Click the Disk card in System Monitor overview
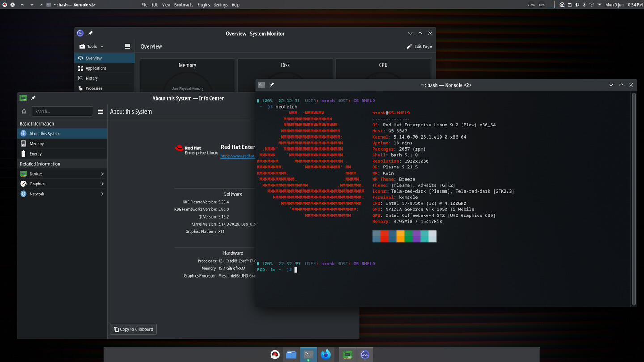This screenshot has height=362, width=644. pos(285,69)
